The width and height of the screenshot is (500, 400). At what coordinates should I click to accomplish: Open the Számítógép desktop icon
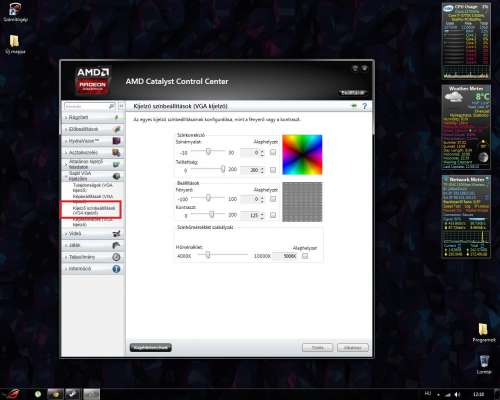[15, 13]
